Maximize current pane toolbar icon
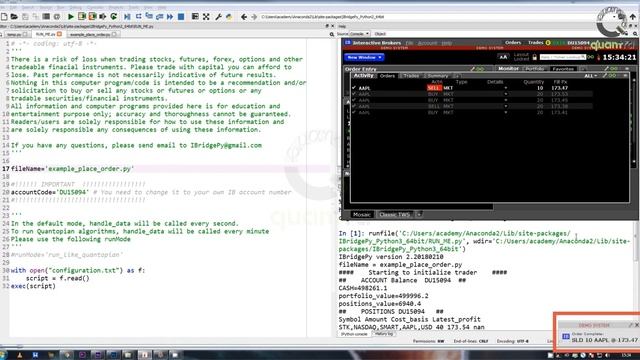 pos(206,17)
